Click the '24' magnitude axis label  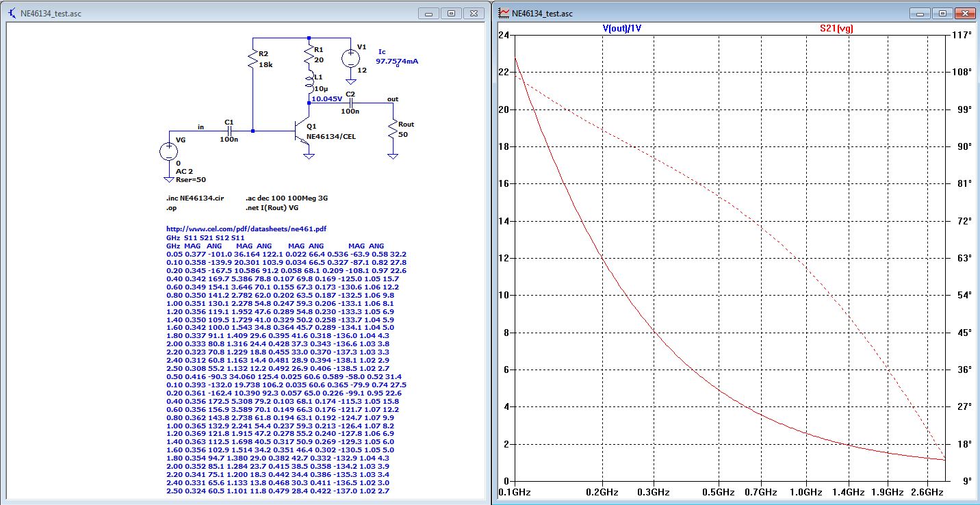click(x=504, y=35)
